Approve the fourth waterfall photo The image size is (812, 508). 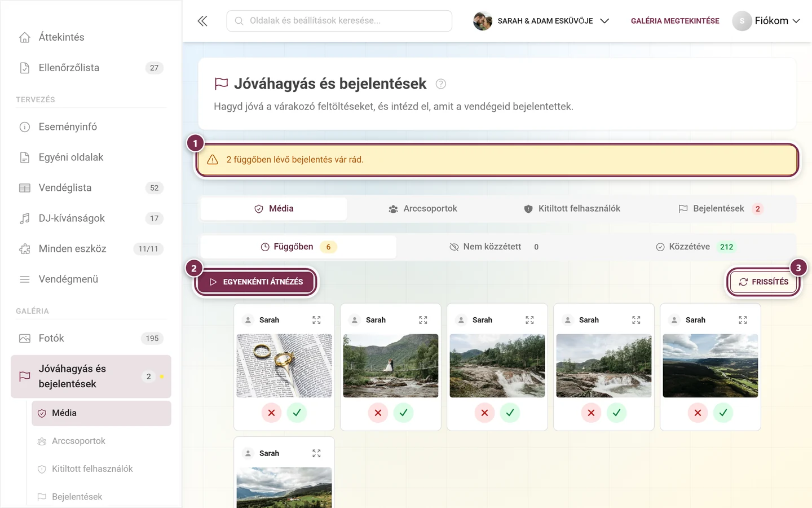pos(616,413)
